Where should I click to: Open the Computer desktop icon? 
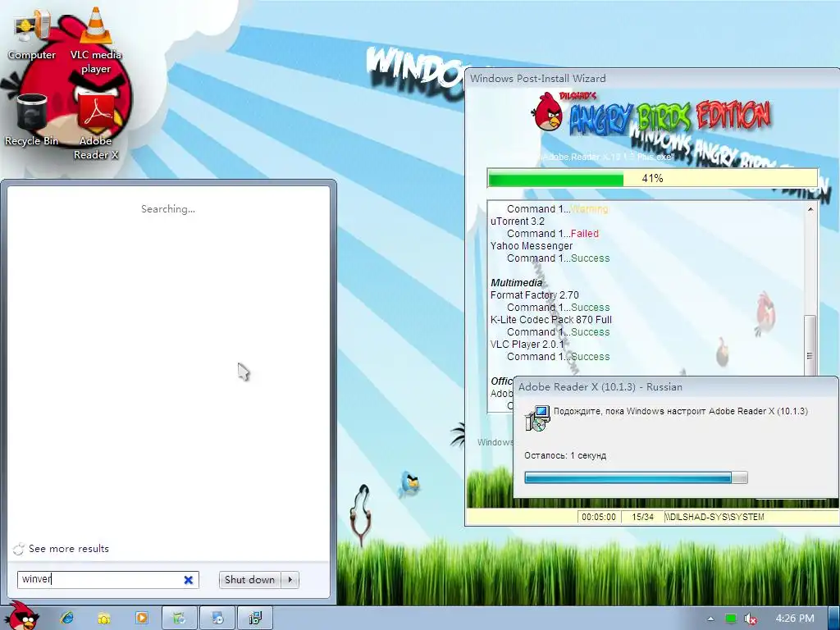click(x=32, y=35)
